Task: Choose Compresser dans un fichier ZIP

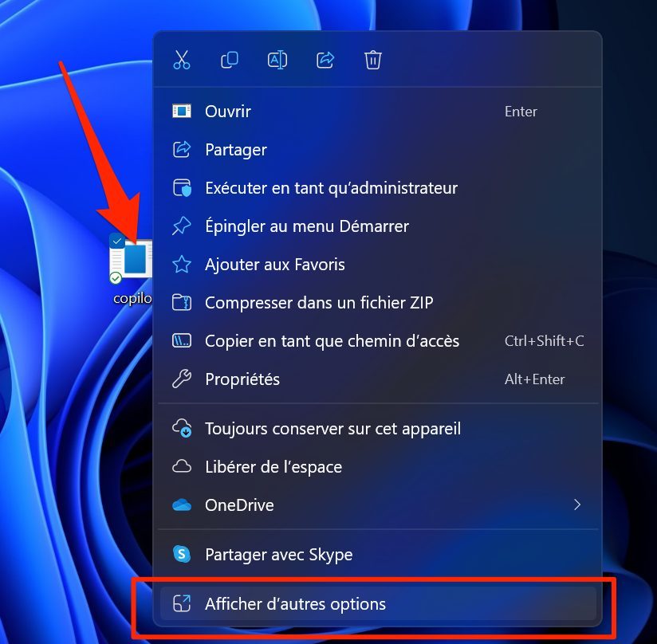Action: pyautogui.click(x=377, y=302)
